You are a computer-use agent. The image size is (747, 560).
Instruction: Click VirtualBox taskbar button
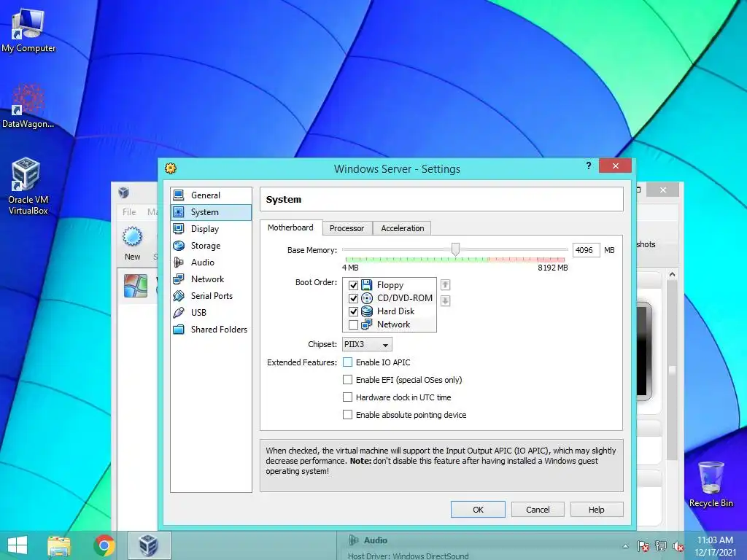[x=149, y=545]
